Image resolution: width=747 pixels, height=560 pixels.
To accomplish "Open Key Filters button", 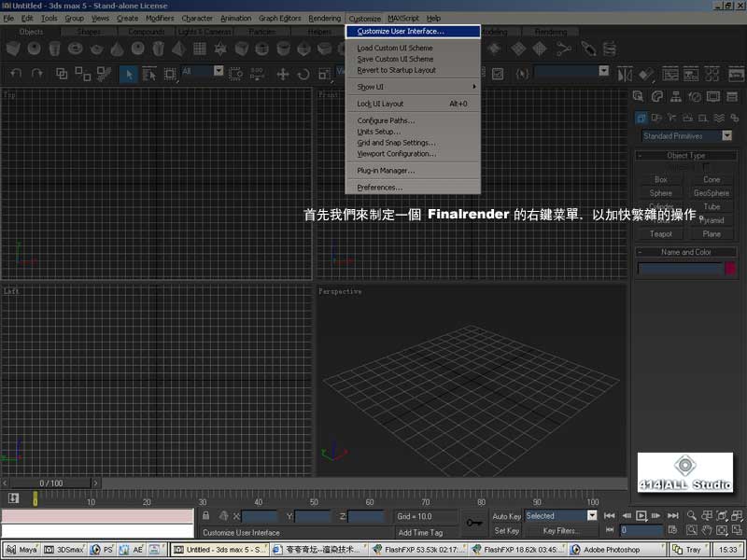I will click(x=561, y=530).
